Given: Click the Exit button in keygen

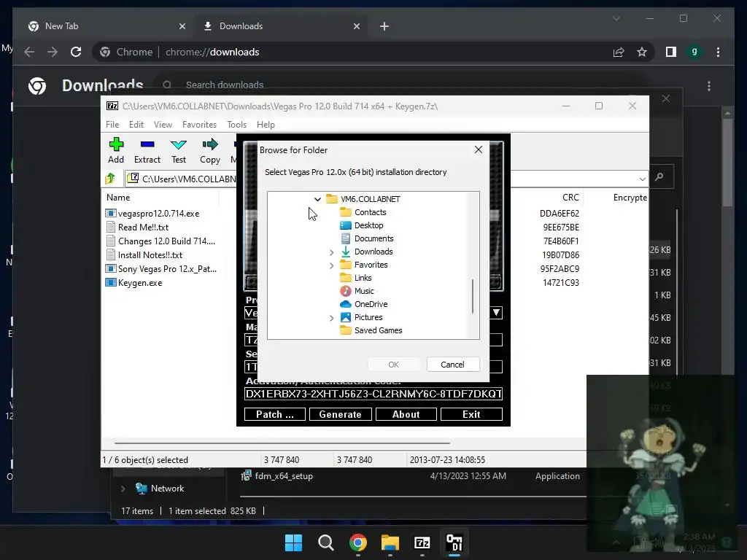Looking at the screenshot, I should (x=471, y=414).
